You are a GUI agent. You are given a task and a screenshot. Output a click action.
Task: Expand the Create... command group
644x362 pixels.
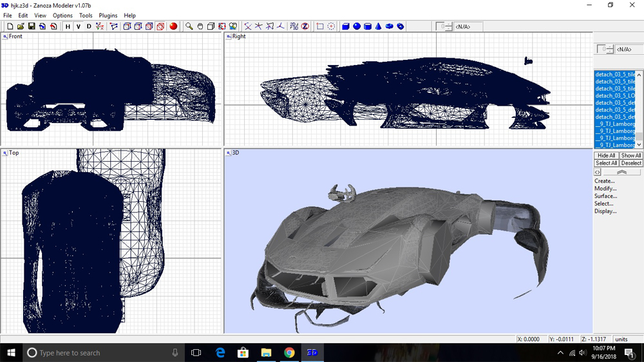click(x=605, y=181)
